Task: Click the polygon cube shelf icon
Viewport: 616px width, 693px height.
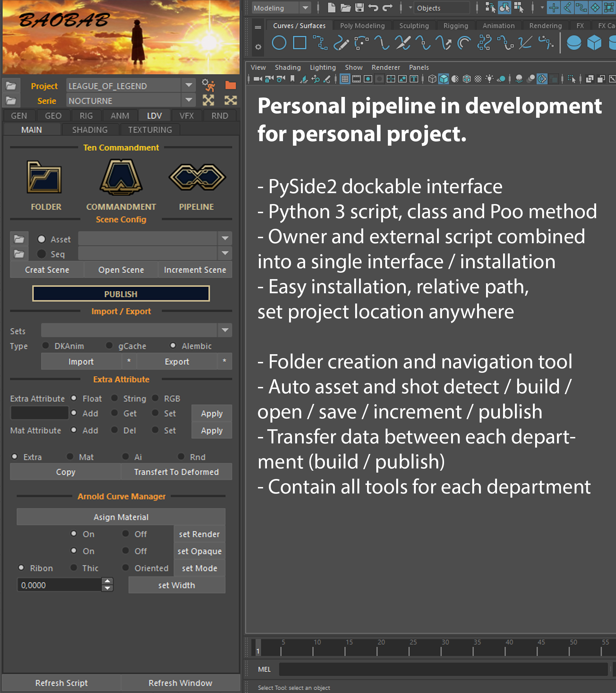Action: click(x=594, y=43)
